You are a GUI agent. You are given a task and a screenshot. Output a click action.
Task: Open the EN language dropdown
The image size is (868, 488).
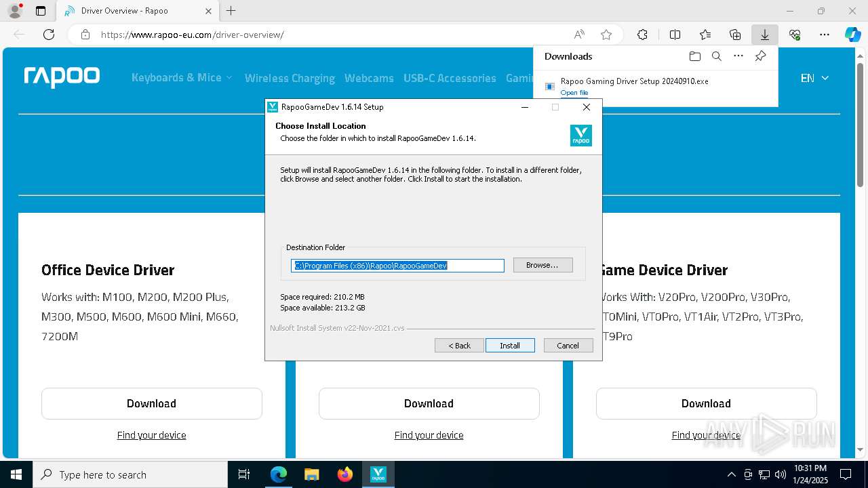tap(814, 78)
